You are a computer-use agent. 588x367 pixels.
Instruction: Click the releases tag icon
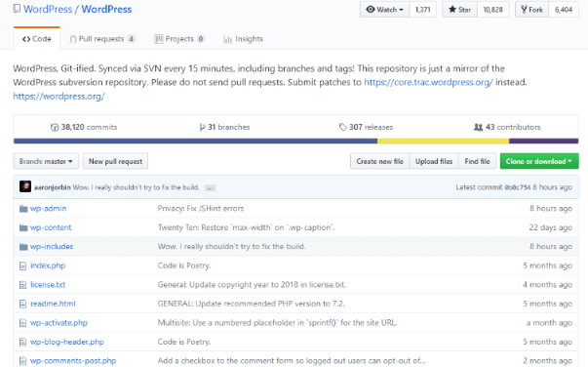[x=342, y=127]
